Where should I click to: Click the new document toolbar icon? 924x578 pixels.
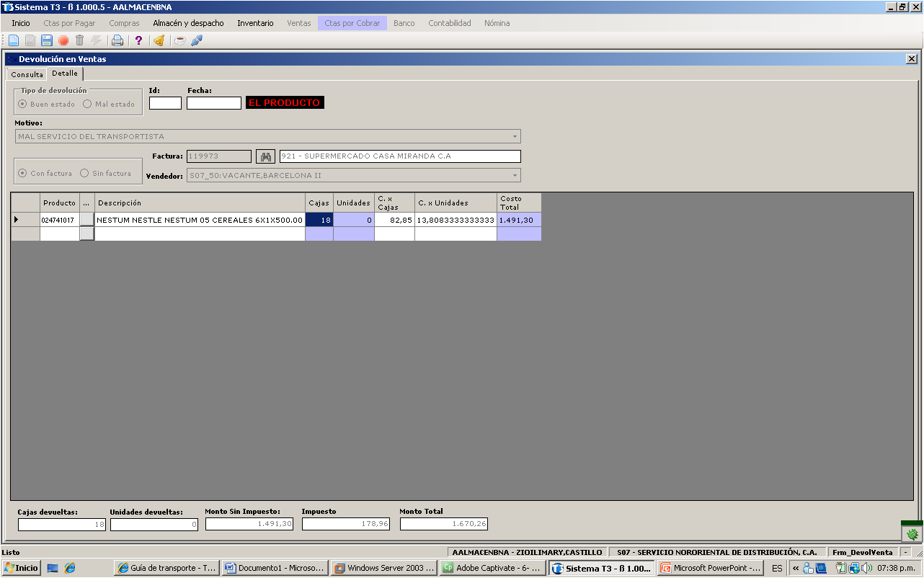pos(13,40)
